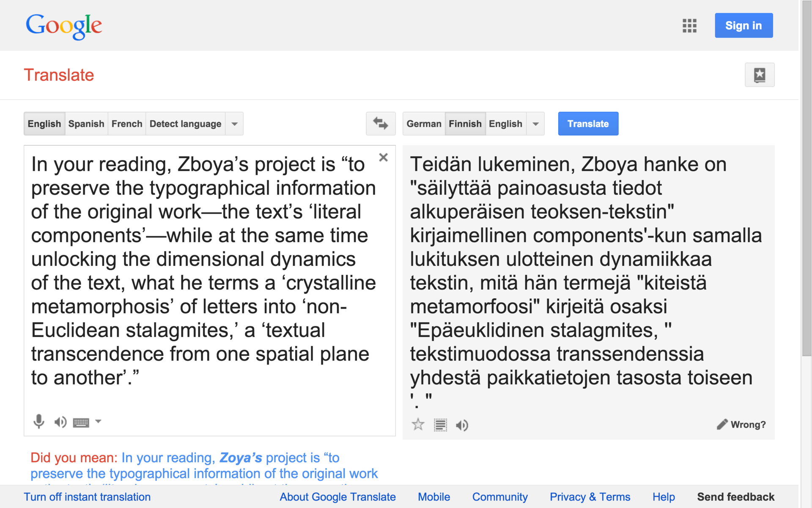Select German as target language

pos(424,124)
